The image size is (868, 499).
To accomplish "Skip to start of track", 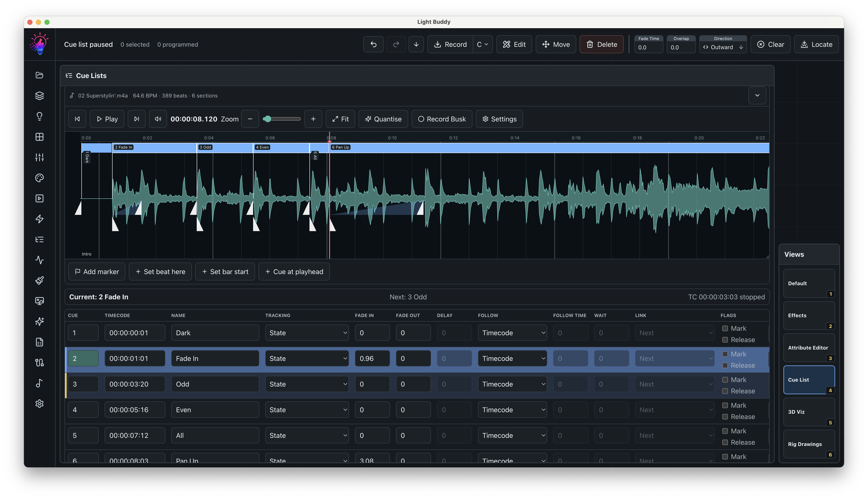I will [x=77, y=119].
